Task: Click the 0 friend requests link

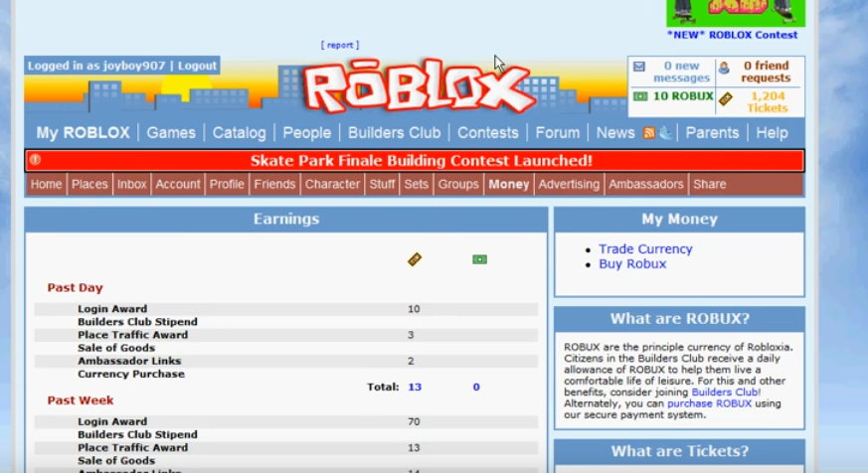Action: [x=767, y=72]
